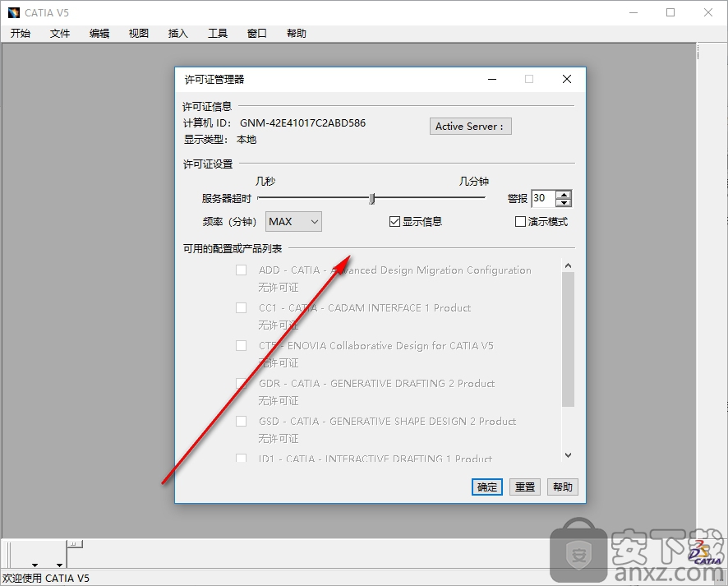The image size is (728, 586).
Task: Click the CC1 - CATIA - CADAM INTERFACE text
Action: point(365,308)
